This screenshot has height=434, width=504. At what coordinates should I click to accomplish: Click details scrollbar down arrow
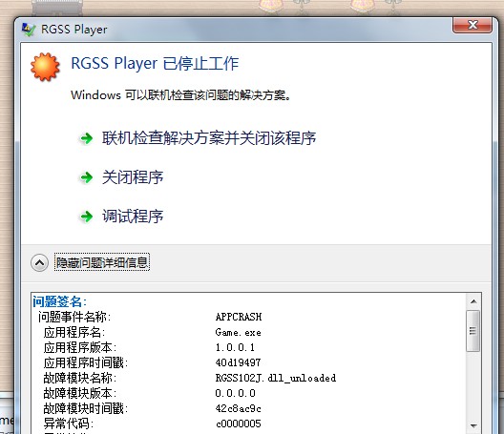473,426
